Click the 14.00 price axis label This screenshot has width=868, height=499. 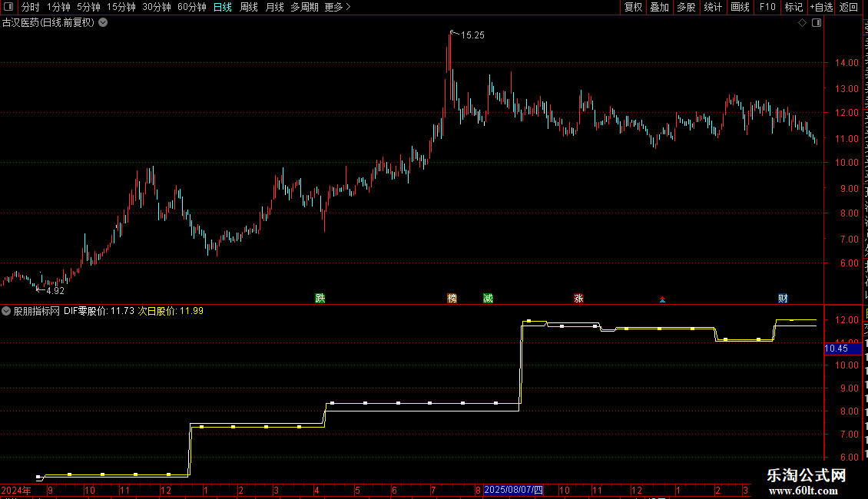[x=846, y=63]
